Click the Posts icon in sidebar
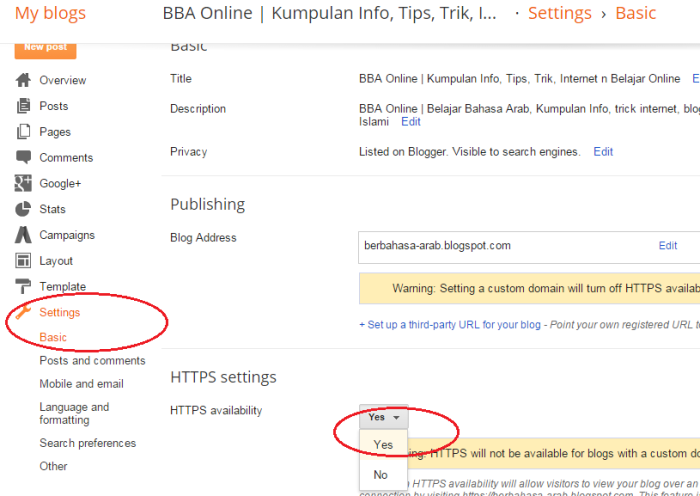Viewport: 700px width, 496px height. [23, 106]
